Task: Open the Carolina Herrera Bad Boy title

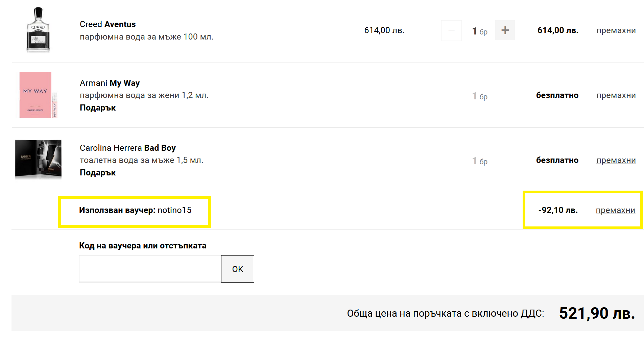Action: coord(127,148)
